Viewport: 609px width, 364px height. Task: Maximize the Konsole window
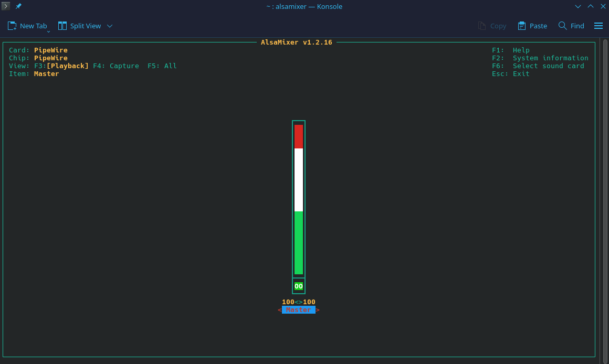[590, 6]
